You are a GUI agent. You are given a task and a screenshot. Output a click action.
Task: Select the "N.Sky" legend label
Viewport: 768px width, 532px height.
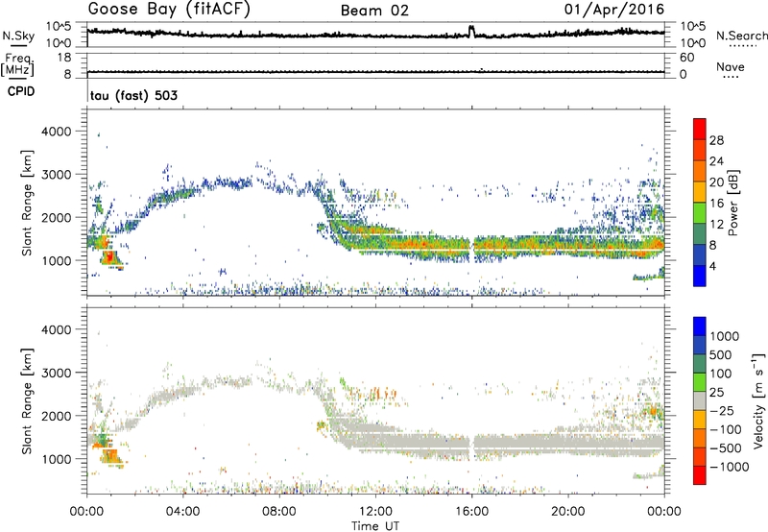(x=18, y=36)
